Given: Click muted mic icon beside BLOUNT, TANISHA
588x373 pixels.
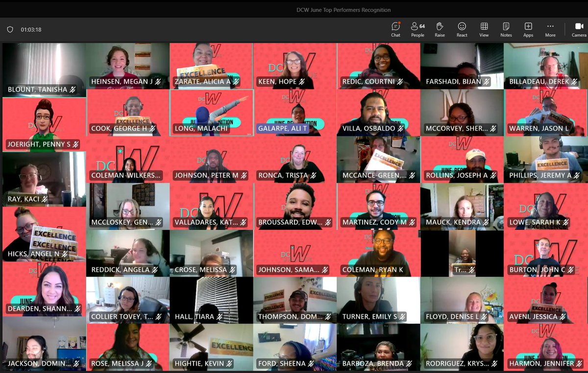Looking at the screenshot, I should pyautogui.click(x=73, y=90).
